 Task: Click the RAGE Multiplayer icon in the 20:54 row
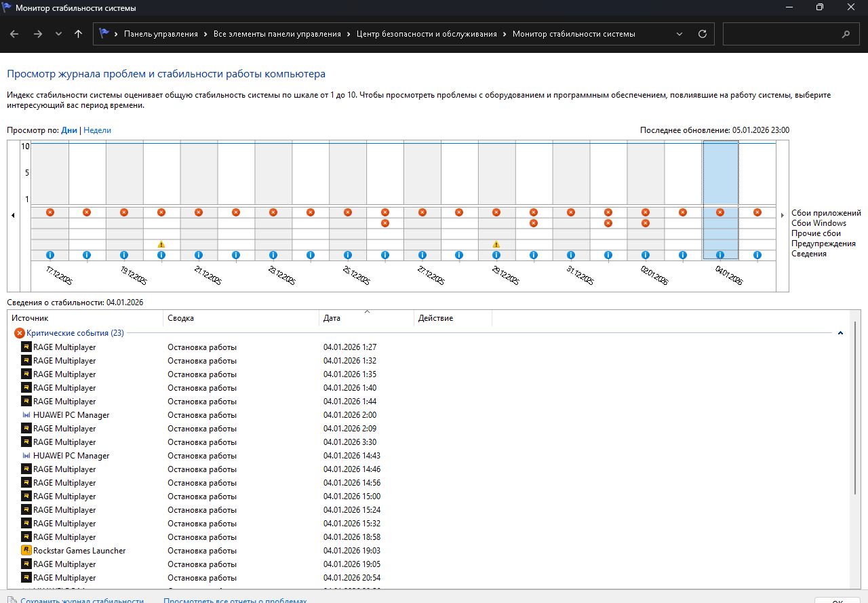26,578
